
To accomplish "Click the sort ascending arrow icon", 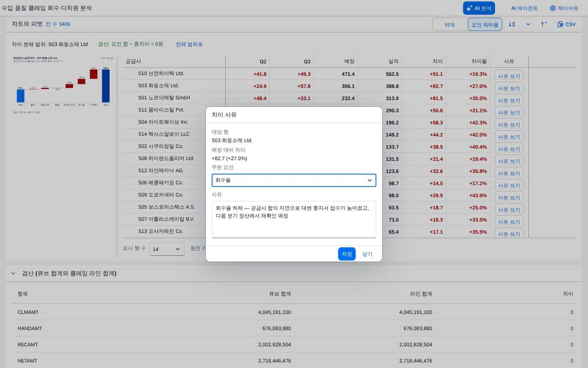I will coord(544,25).
